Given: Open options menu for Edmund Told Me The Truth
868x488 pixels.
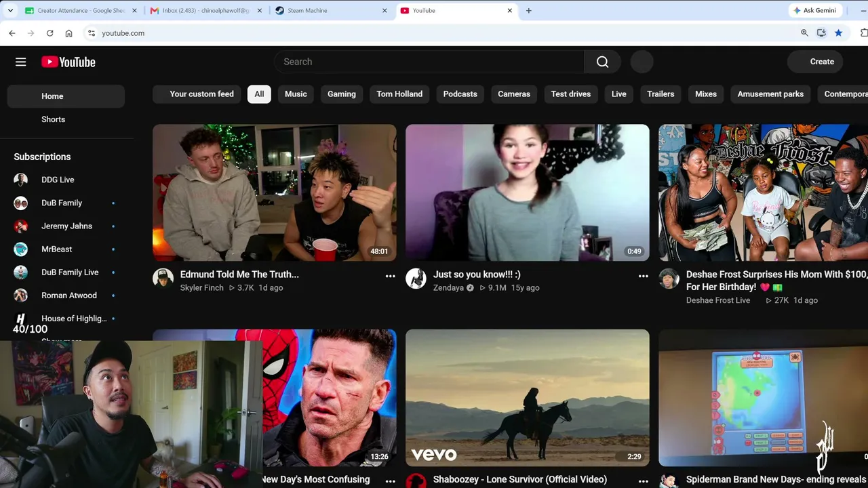Looking at the screenshot, I should point(390,276).
